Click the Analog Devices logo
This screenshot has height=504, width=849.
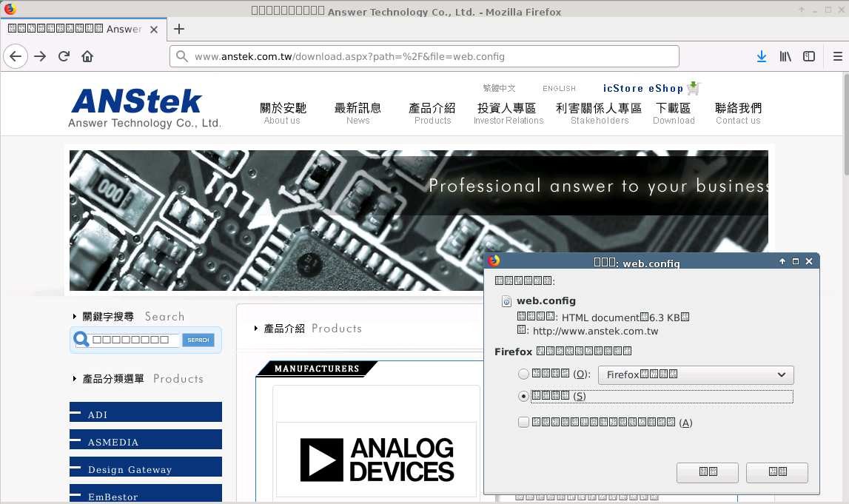pyautogui.click(x=377, y=460)
